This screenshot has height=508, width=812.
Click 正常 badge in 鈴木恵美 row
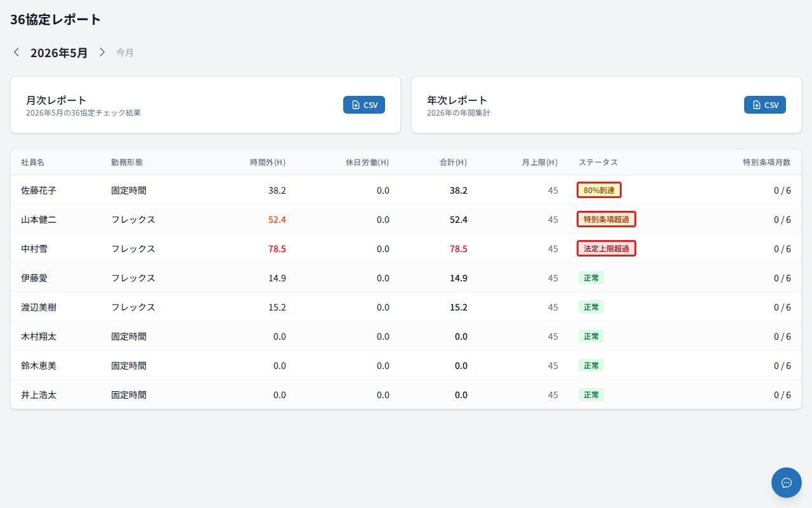point(591,365)
